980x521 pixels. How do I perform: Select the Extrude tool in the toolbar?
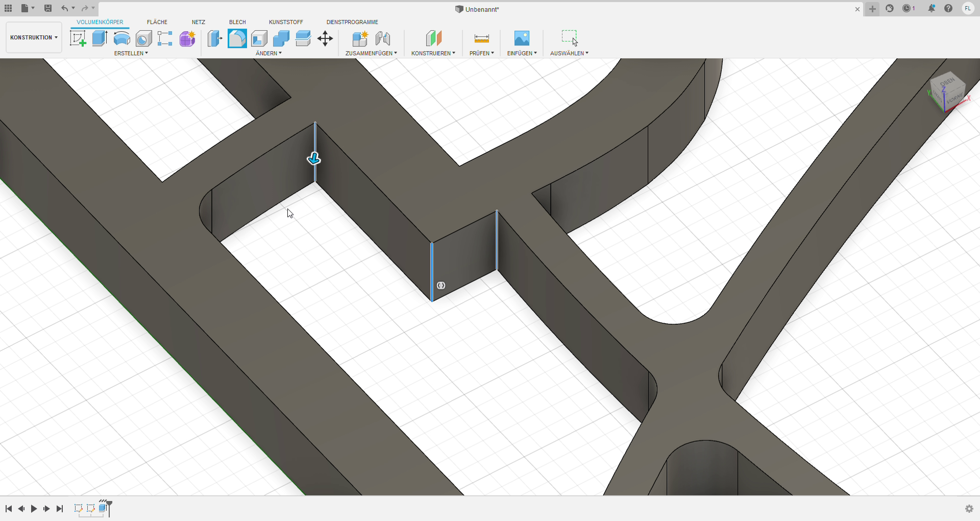(100, 38)
